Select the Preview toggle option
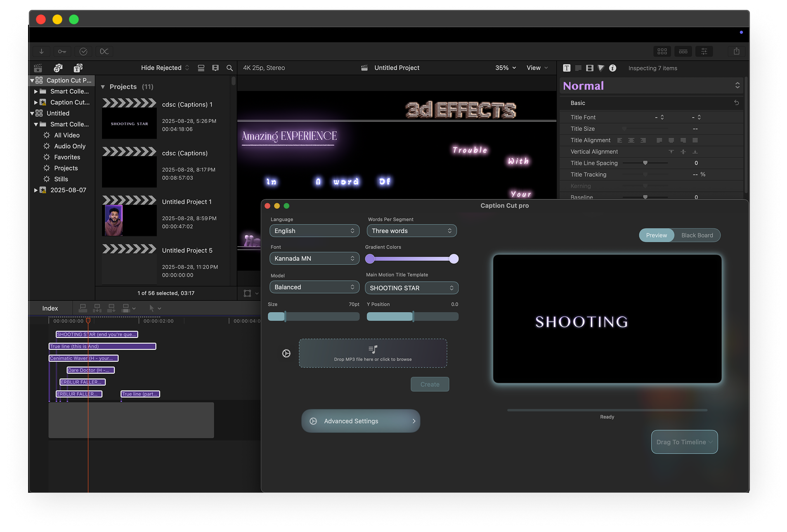787x532 pixels. 656,235
